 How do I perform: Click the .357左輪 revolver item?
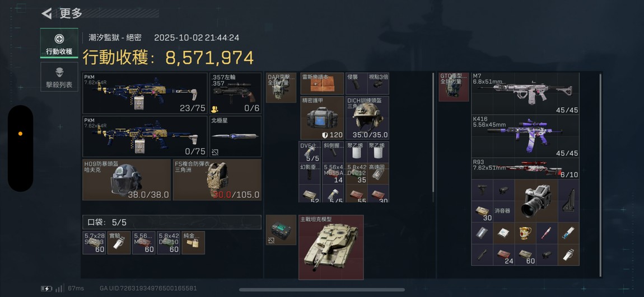click(236, 93)
